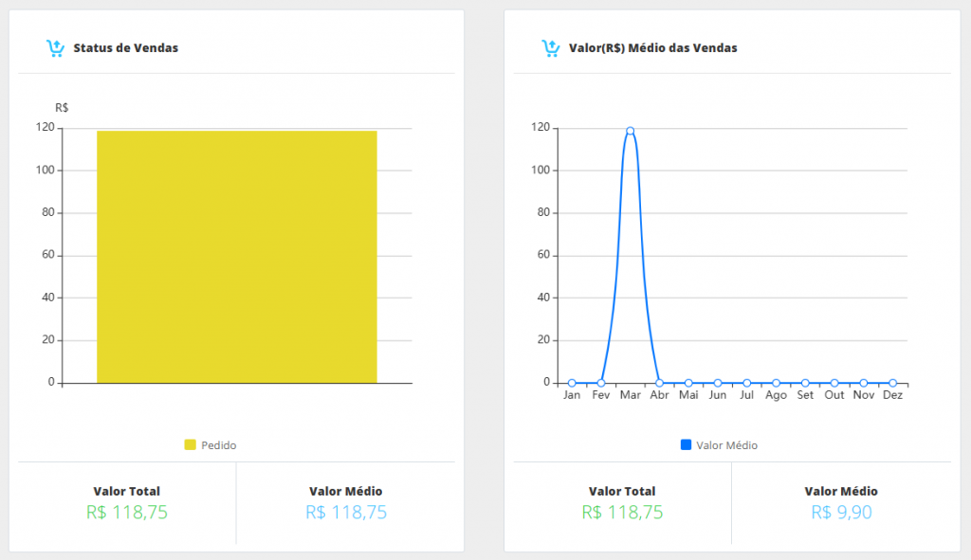Select the Fev data point on line chart
This screenshot has width=971, height=560.
pyautogui.click(x=601, y=383)
